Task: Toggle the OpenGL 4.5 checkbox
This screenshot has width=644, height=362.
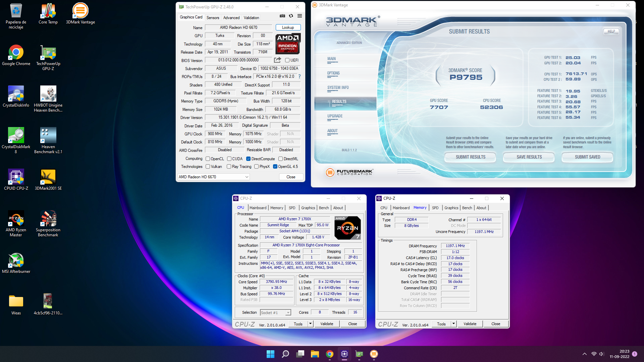Action: point(275,167)
